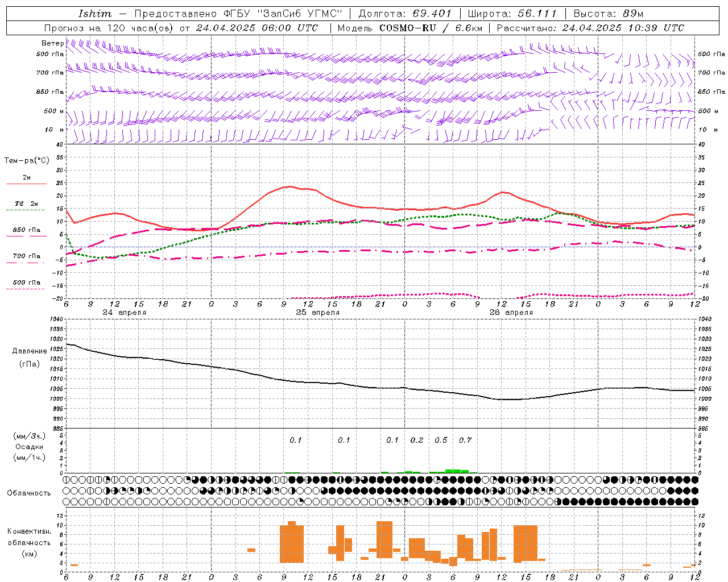Viewport: 728px width, 582px height.
Task: Click the "Тем-ра(°C)" temperature panel label
Action: [27, 161]
